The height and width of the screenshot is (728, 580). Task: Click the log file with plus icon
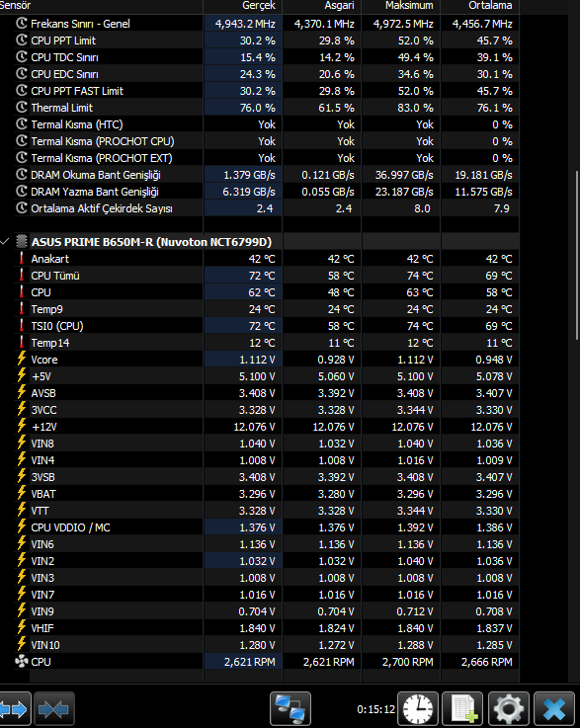click(462, 709)
